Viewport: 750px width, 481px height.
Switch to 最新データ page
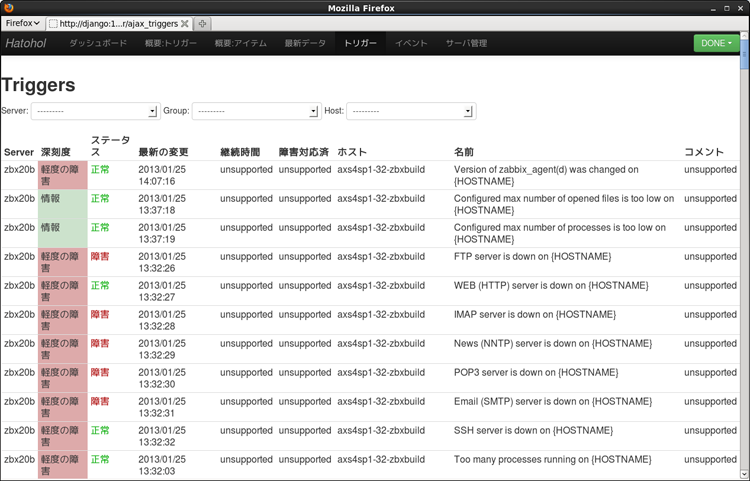[305, 44]
